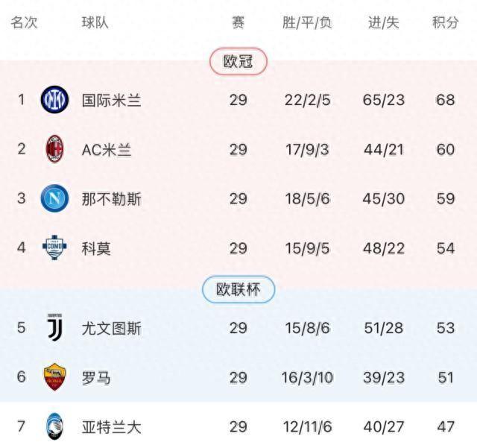The width and height of the screenshot is (477, 448).
Task: Click the Roma club crest
Action: point(54,378)
